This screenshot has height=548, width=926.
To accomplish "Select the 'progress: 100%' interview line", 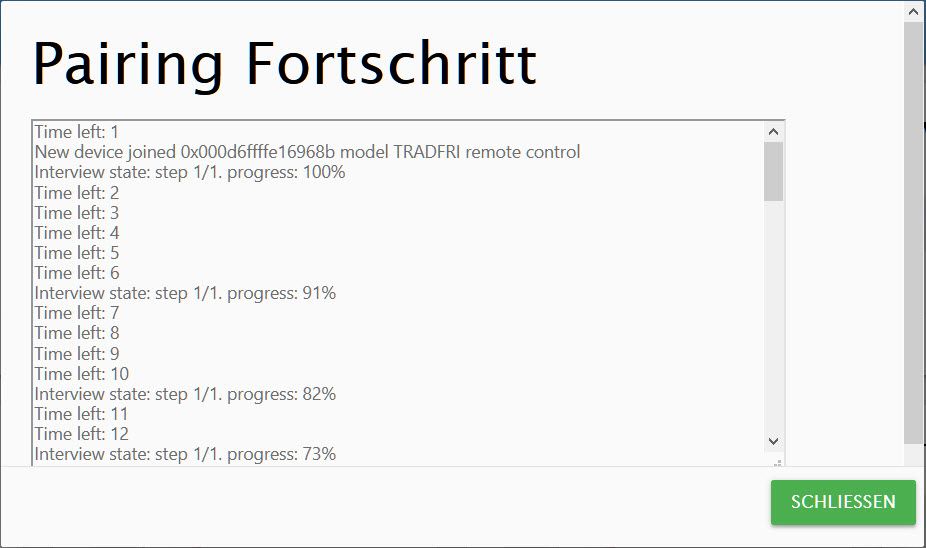I will click(x=190, y=172).
